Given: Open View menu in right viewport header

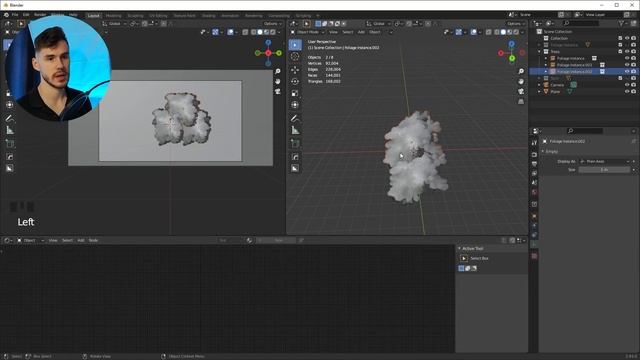Looking at the screenshot, I should tap(333, 32).
